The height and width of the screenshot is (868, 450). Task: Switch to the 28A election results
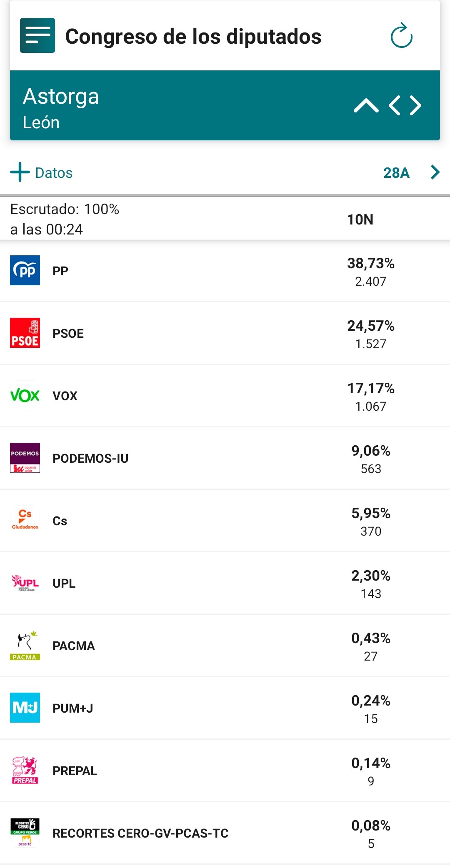coord(396,172)
